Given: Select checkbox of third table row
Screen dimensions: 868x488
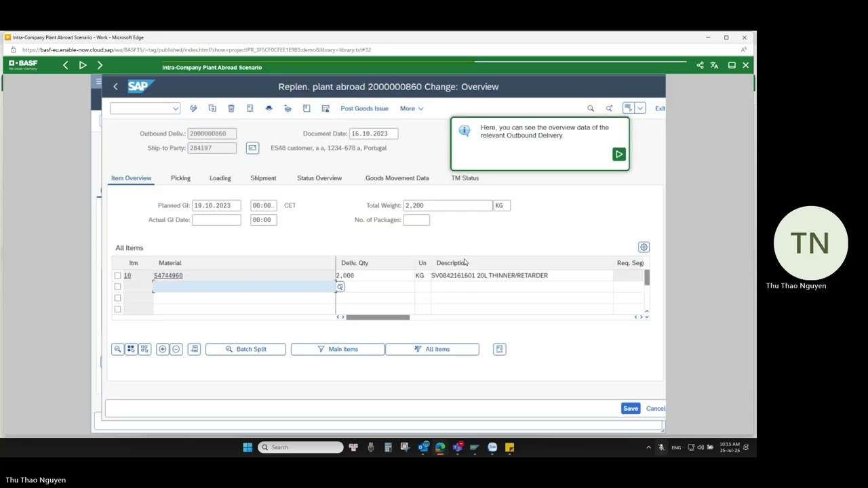Looking at the screenshot, I should coord(117,298).
